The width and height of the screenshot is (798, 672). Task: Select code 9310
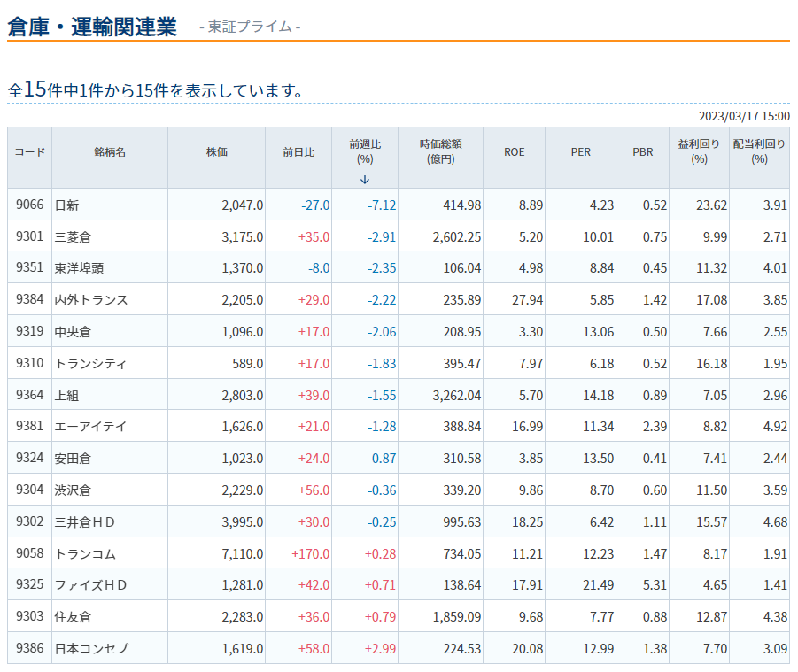tap(29, 363)
